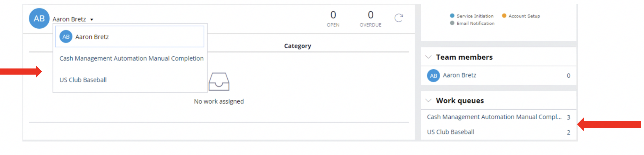Click AB avatar next to Aaron Bretz in Team members

[x=433, y=76]
